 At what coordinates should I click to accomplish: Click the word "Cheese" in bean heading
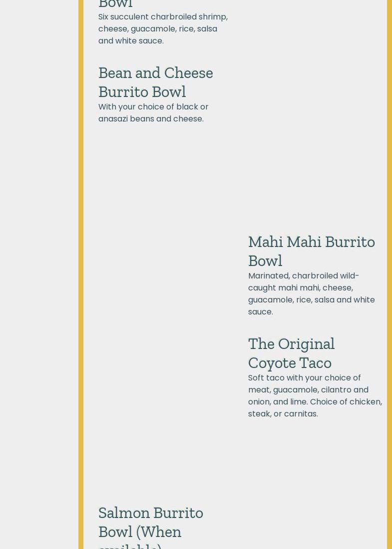click(188, 73)
